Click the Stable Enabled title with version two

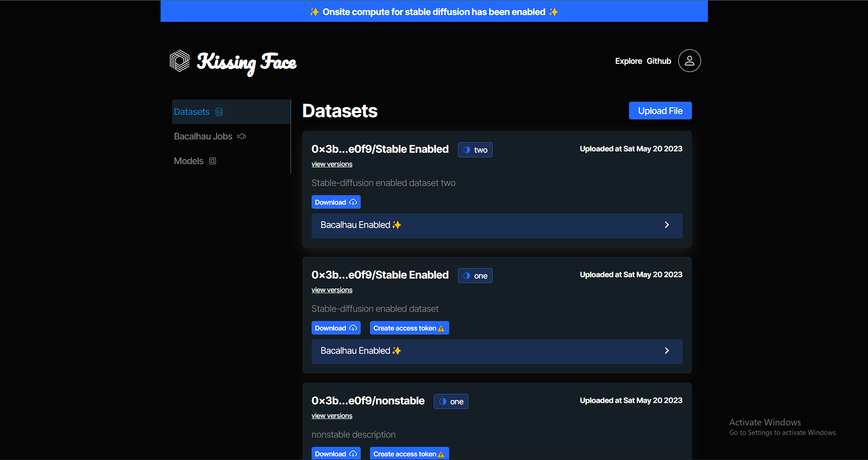380,149
